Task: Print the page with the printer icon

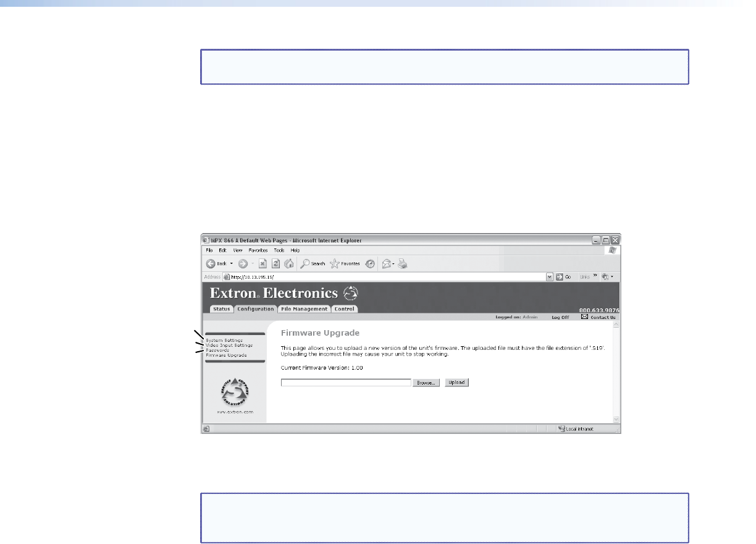Action: pyautogui.click(x=403, y=263)
